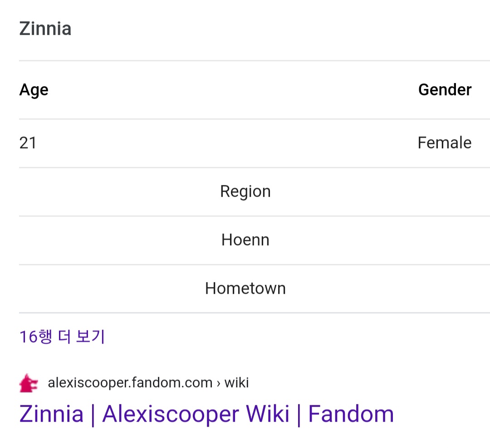The height and width of the screenshot is (448, 490).
Task: Click the word Fandom in the result title
Action: point(351,414)
